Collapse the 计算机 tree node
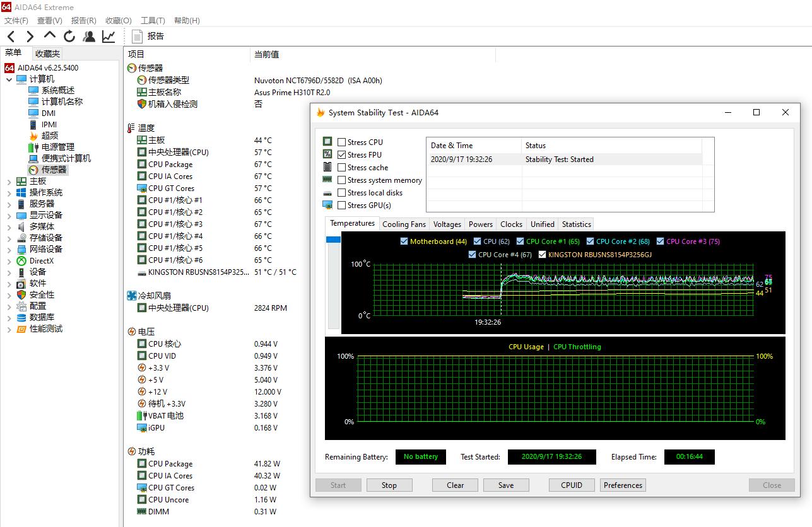This screenshot has height=527, width=812. point(9,79)
